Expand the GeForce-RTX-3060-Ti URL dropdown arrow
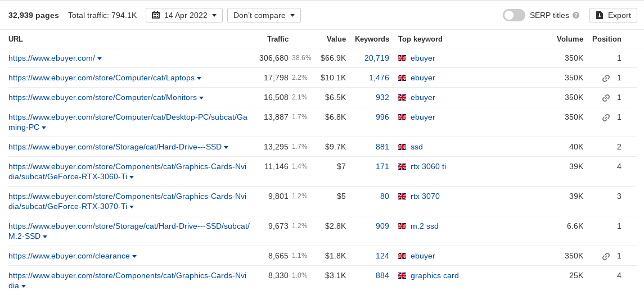 click(x=132, y=177)
